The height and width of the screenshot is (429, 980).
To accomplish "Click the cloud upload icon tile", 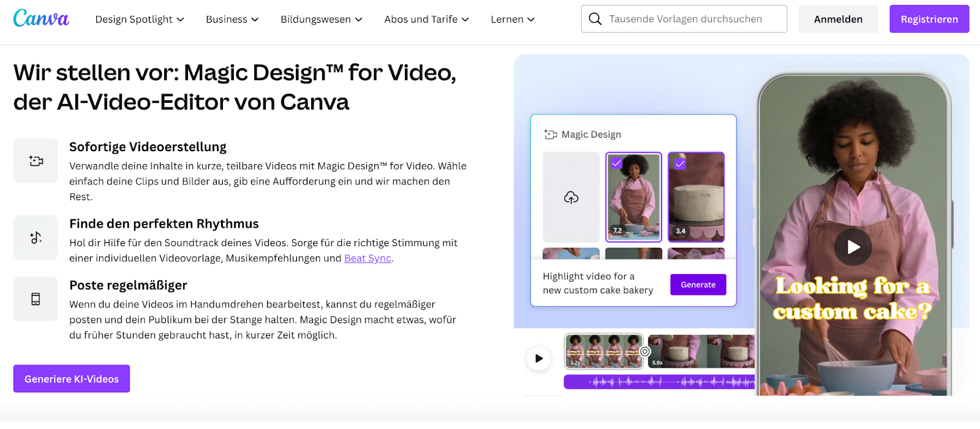I will click(571, 197).
